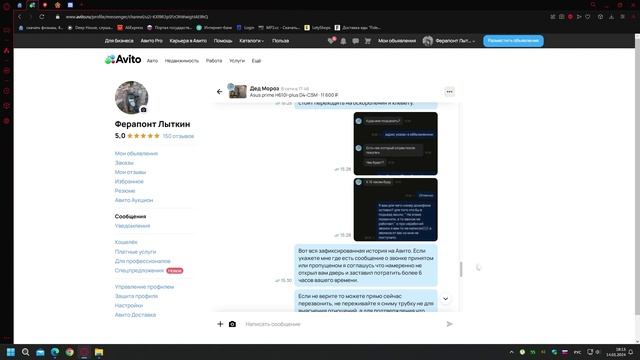The height and width of the screenshot is (360, 640).
Task: Open the Каталоги dropdown menu
Action: [x=251, y=41]
